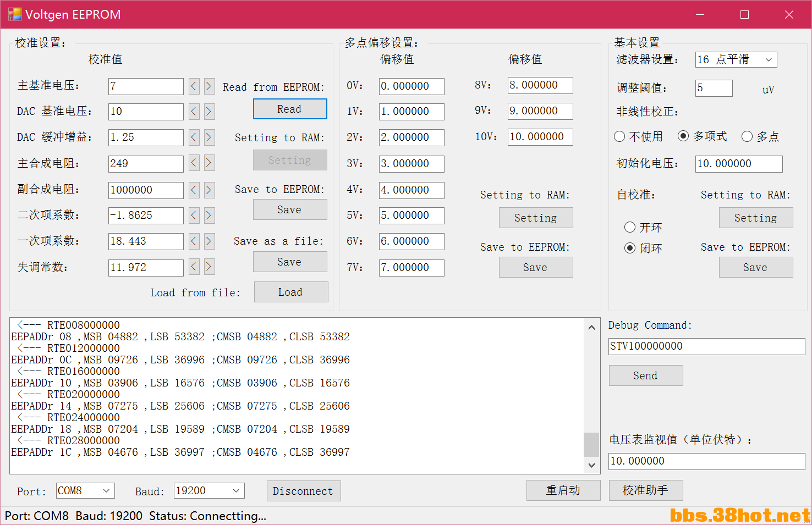The image size is (812, 525).
Task: Click the DAC 基准电压 value field
Action: tap(146, 112)
